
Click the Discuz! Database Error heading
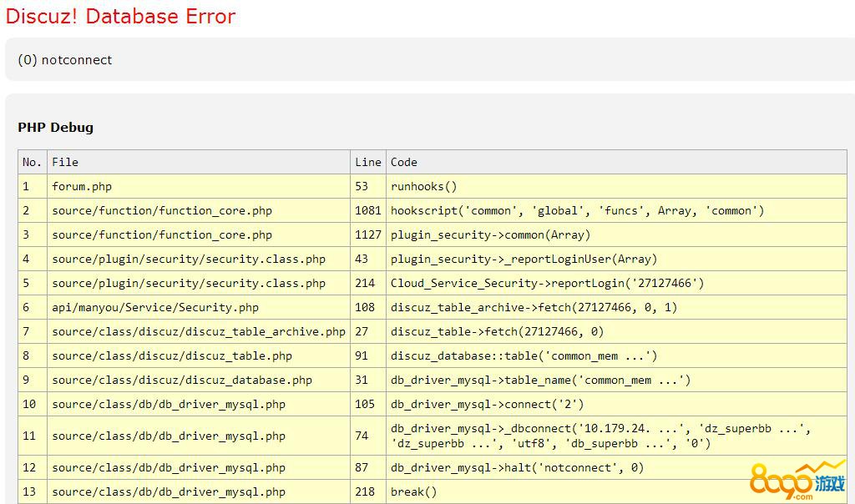[120, 17]
